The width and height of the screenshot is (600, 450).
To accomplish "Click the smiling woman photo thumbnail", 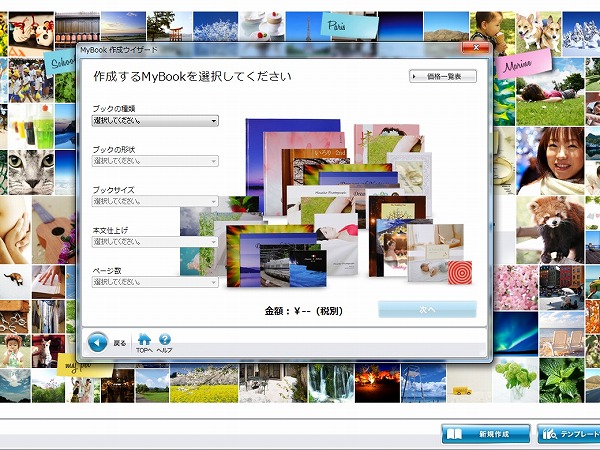I will coord(550,161).
